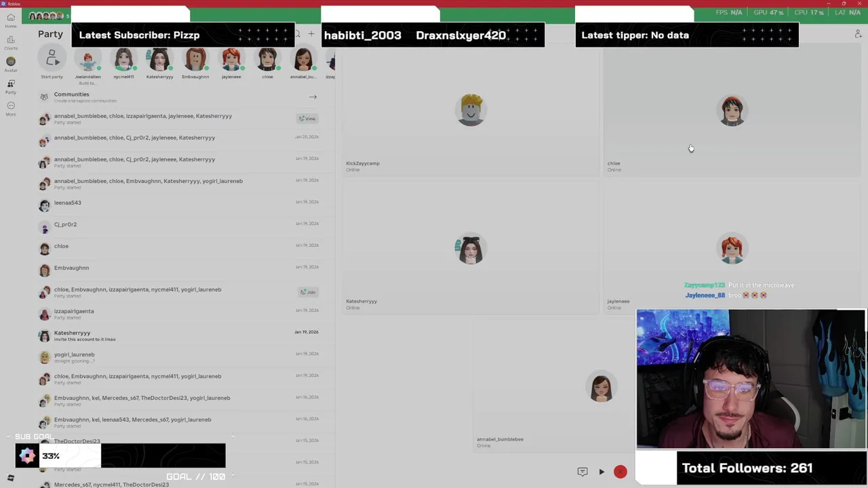
Task: Select annabel_bumblebee's party tile avatar
Action: [x=601, y=387]
